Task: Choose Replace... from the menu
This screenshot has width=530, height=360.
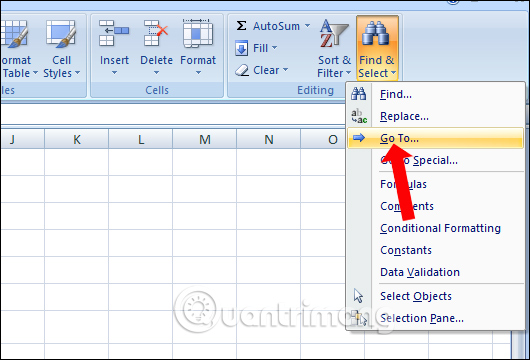Action: tap(435, 116)
